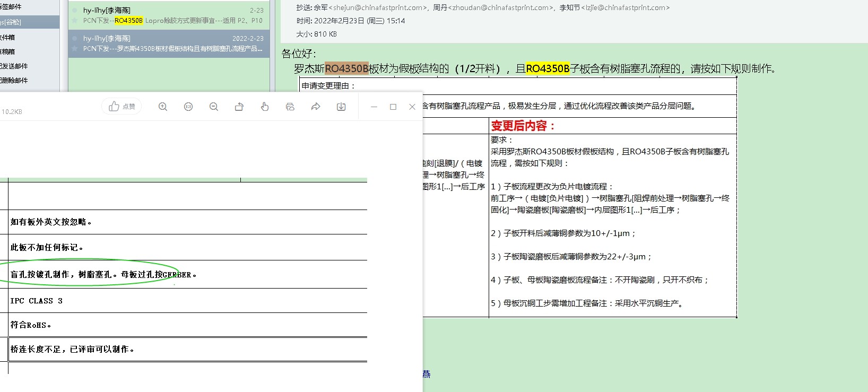This screenshot has height=392, width=868.
Task: Click the 大小: 810 KB text
Action: [x=316, y=34]
